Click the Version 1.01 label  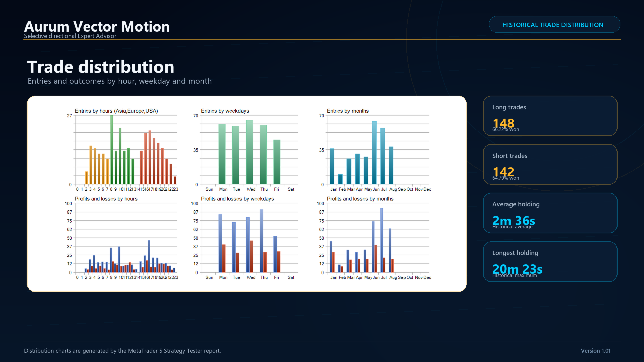(x=596, y=351)
